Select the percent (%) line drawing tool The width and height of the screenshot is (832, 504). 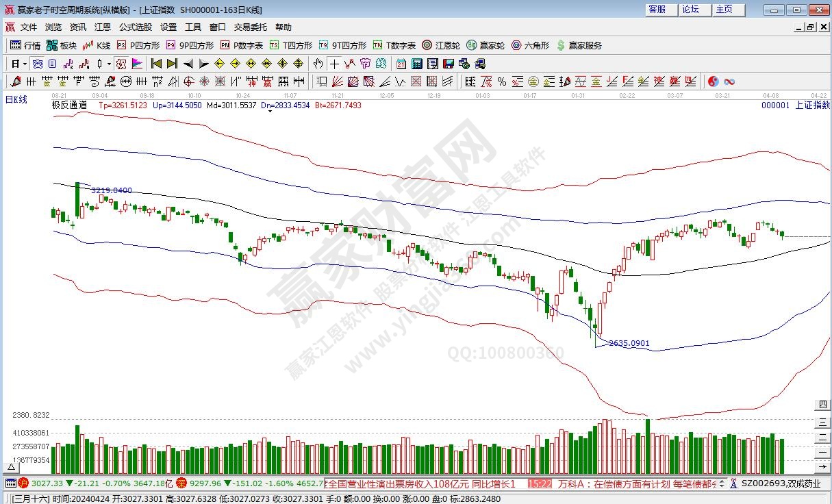click(501, 81)
